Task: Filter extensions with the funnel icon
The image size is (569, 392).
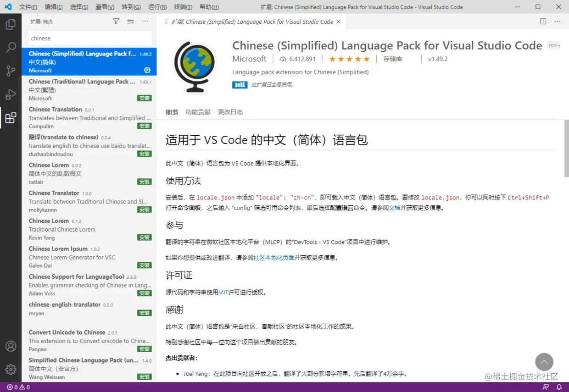Action: point(116,22)
